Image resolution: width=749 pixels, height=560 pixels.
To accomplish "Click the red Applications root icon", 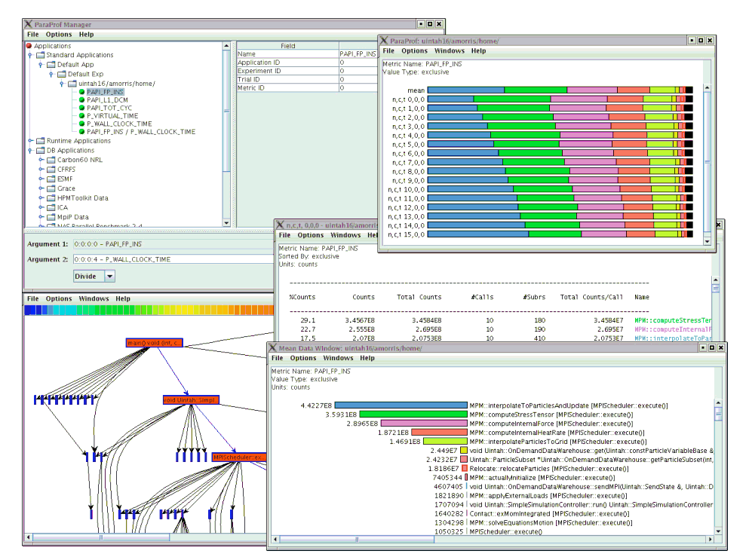I will tap(29, 47).
